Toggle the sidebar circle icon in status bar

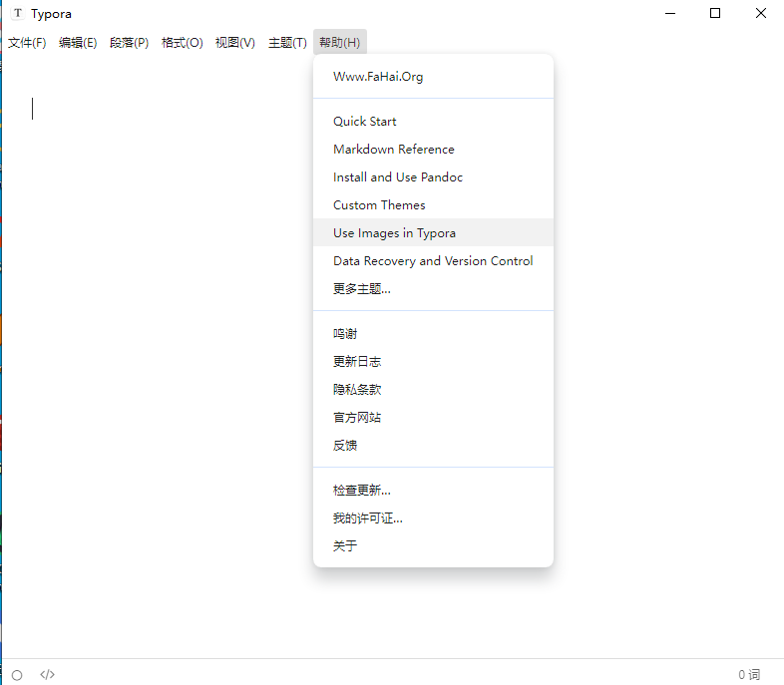pos(17,675)
